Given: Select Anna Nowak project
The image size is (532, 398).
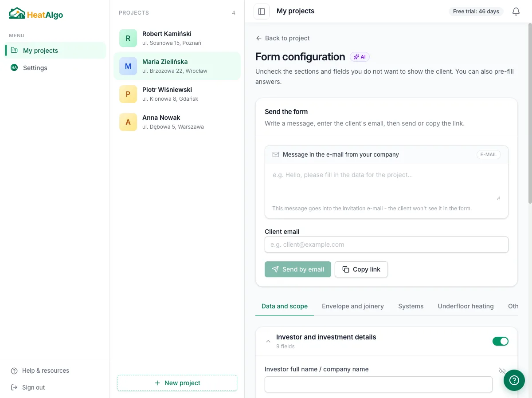Looking at the screenshot, I should click(177, 122).
